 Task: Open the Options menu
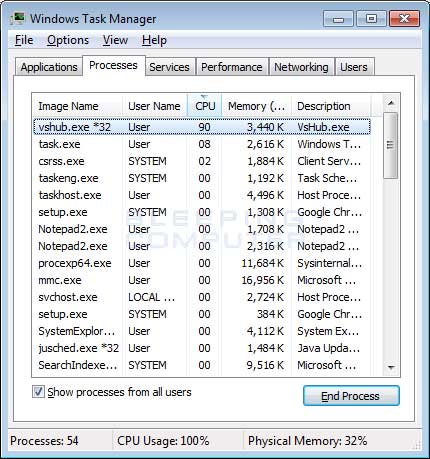click(x=68, y=40)
